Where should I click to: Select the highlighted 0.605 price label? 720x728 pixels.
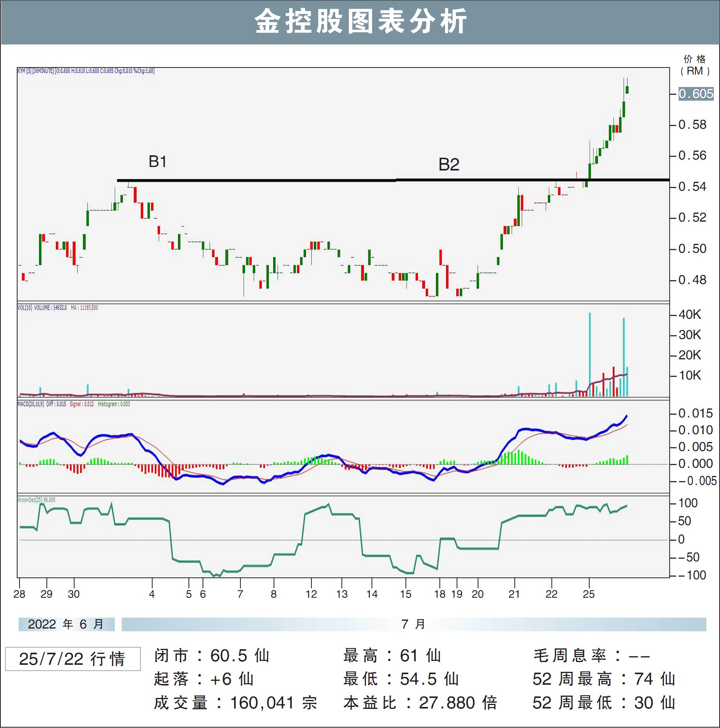point(696,94)
